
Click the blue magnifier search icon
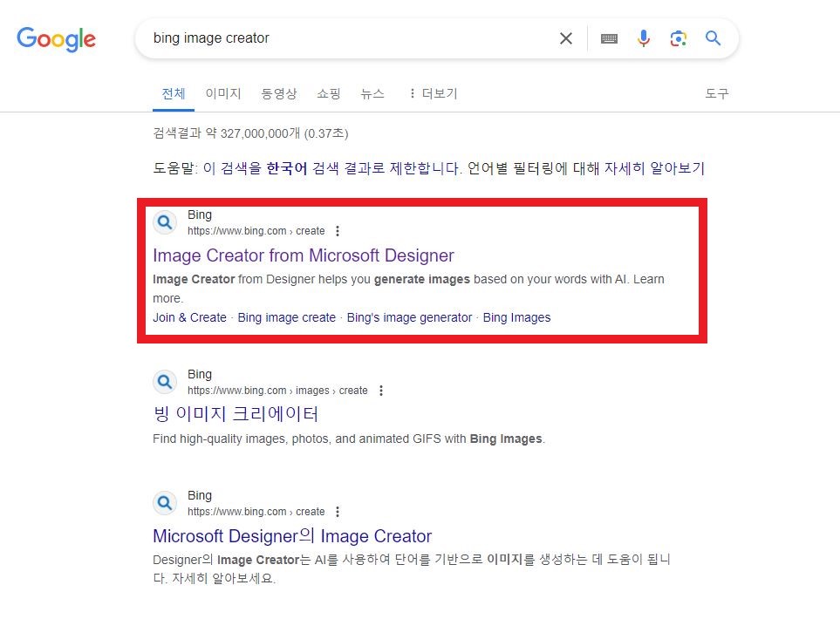(x=713, y=38)
